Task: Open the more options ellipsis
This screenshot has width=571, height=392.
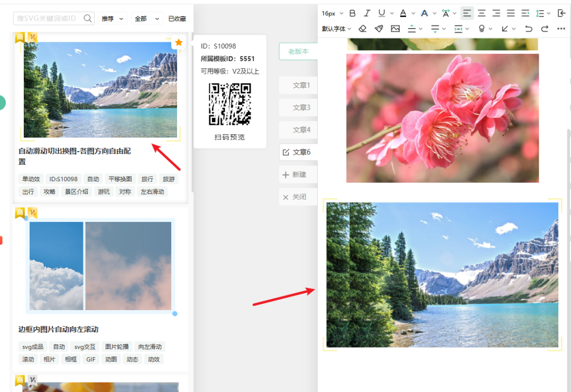Action: (561, 29)
